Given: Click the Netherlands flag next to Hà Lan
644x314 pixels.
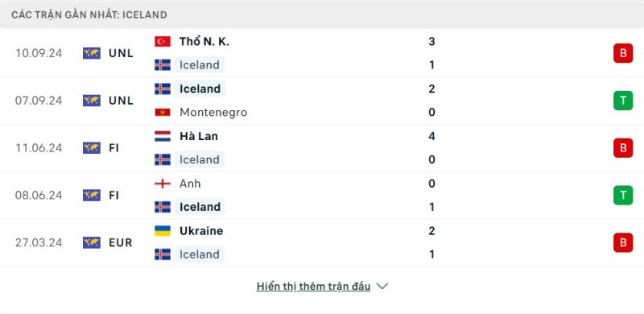Looking at the screenshot, I should (163, 136).
